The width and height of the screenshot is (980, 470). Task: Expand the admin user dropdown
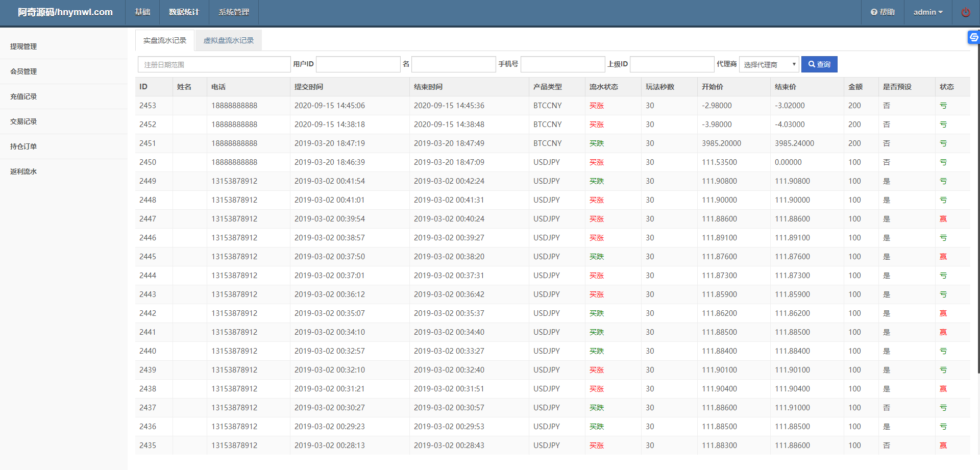[x=927, y=12]
